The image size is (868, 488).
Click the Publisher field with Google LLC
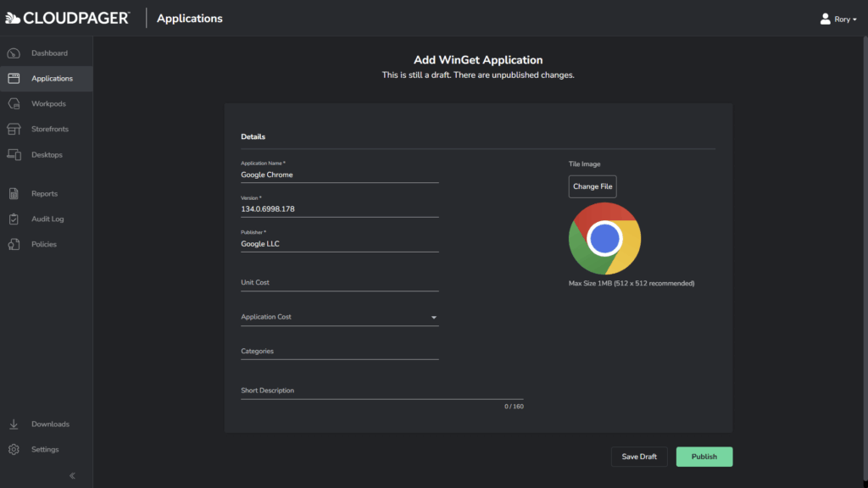pos(339,244)
